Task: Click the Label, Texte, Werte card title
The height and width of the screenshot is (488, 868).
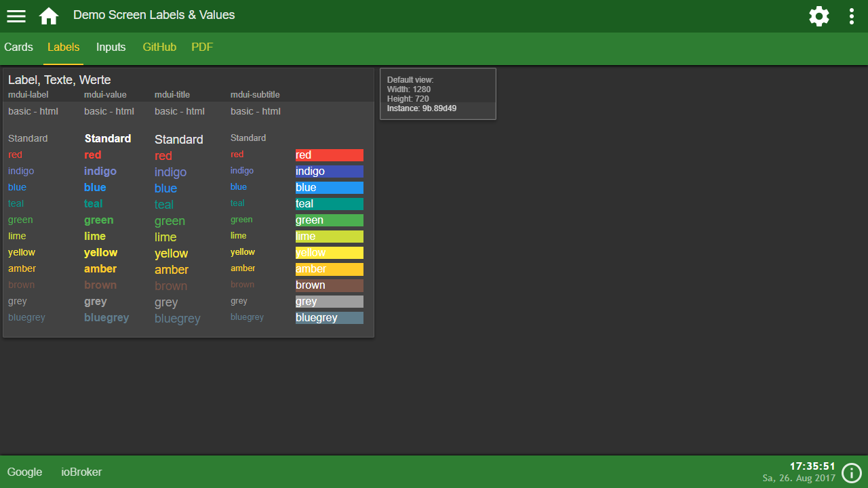Action: click(60, 80)
